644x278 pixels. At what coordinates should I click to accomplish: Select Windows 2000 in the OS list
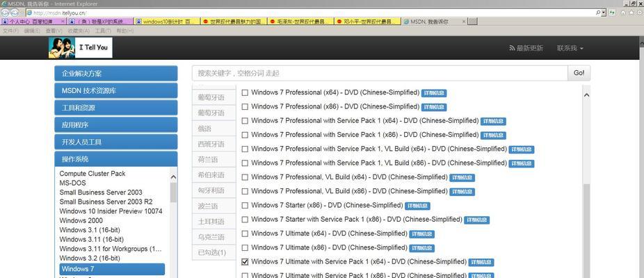coord(81,220)
